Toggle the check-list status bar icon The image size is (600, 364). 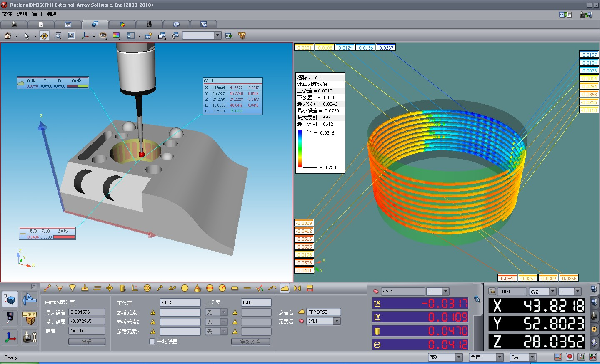pyautogui.click(x=593, y=357)
